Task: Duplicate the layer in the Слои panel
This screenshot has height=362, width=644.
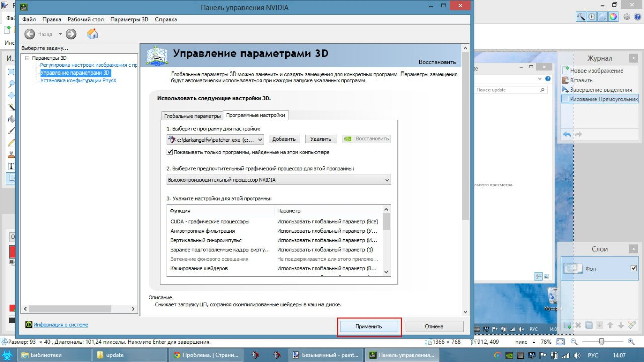Action: (x=589, y=325)
